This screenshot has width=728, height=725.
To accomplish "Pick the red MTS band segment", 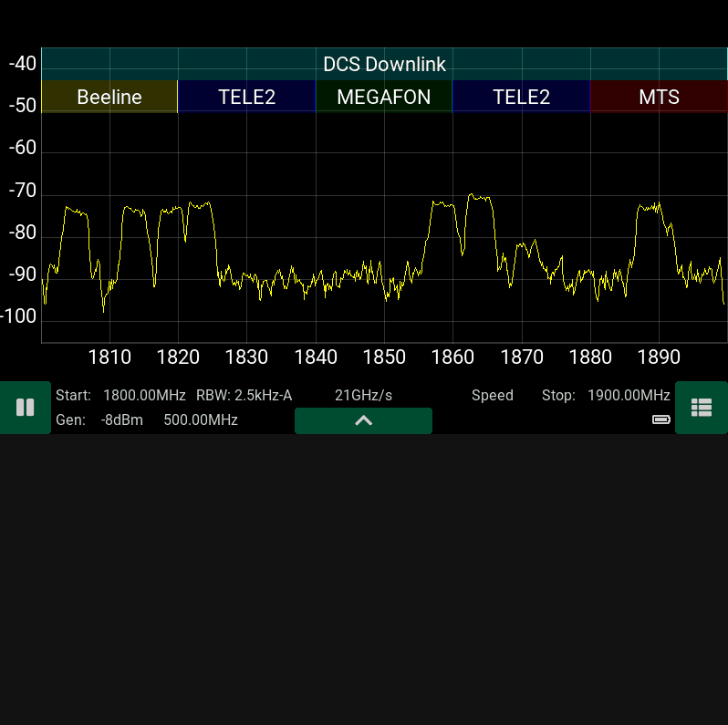I will [659, 97].
